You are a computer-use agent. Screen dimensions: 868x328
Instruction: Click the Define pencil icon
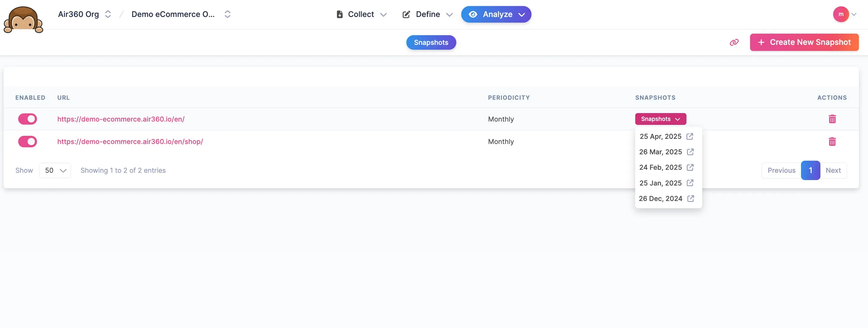[406, 14]
